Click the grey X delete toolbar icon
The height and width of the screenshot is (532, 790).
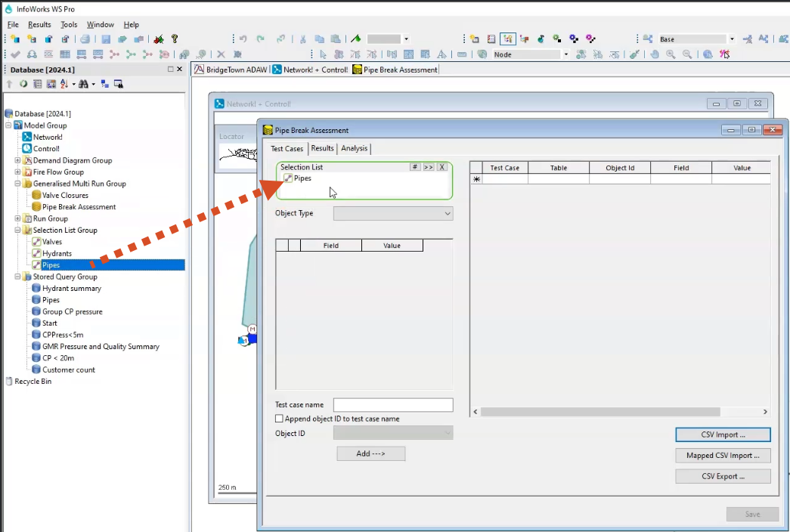(221, 54)
